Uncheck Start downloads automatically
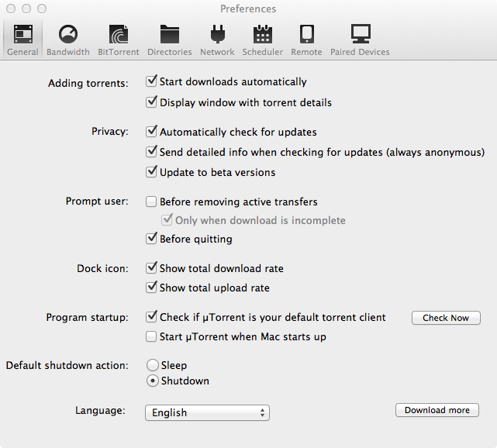This screenshot has height=448, width=497. [151, 81]
